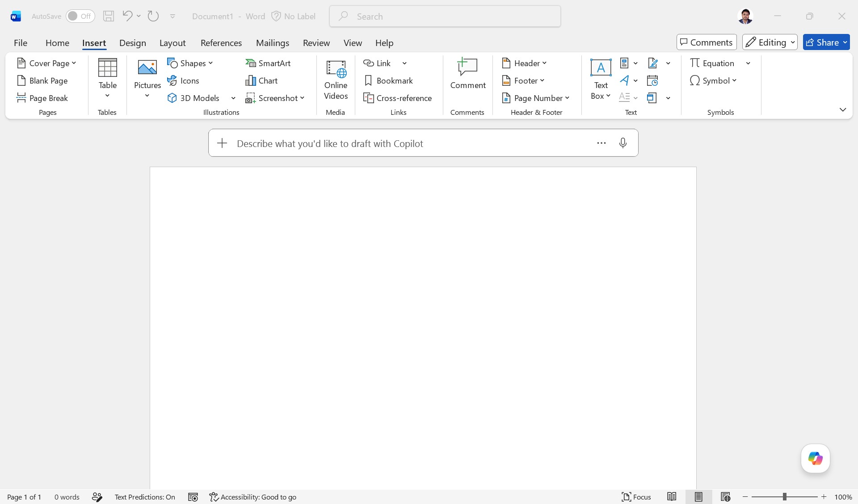Zoom in with the plus button
Viewport: 858px width, 504px height.
coord(824,497)
